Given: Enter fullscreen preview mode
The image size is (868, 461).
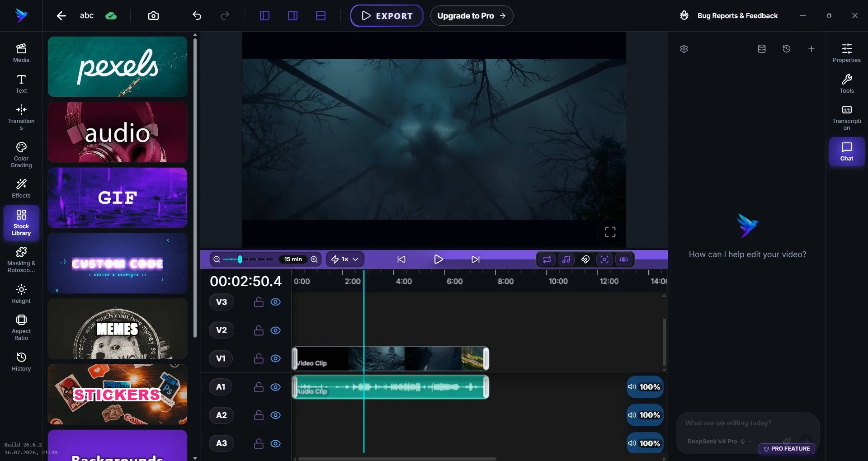Looking at the screenshot, I should [x=610, y=232].
